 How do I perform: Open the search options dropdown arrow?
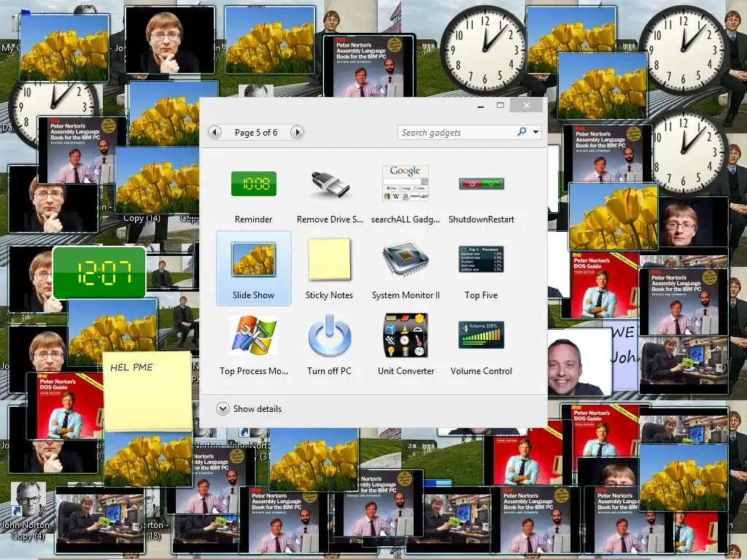pos(536,132)
